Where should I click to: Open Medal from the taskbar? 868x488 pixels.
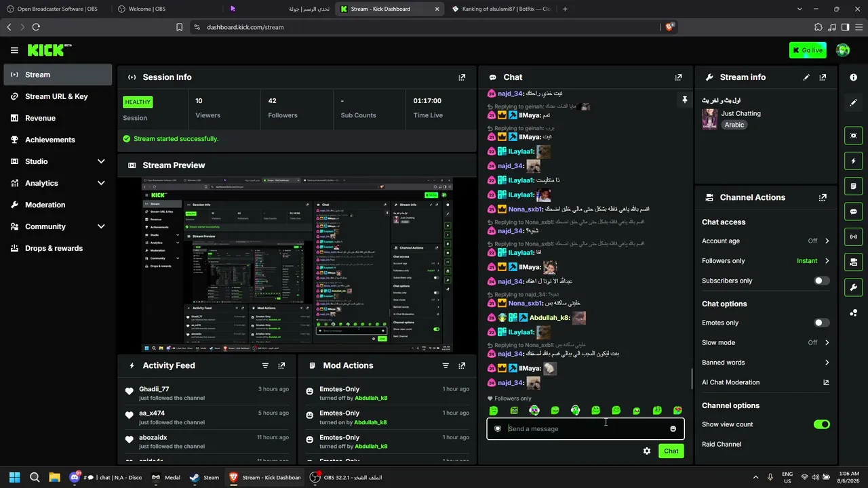click(166, 477)
